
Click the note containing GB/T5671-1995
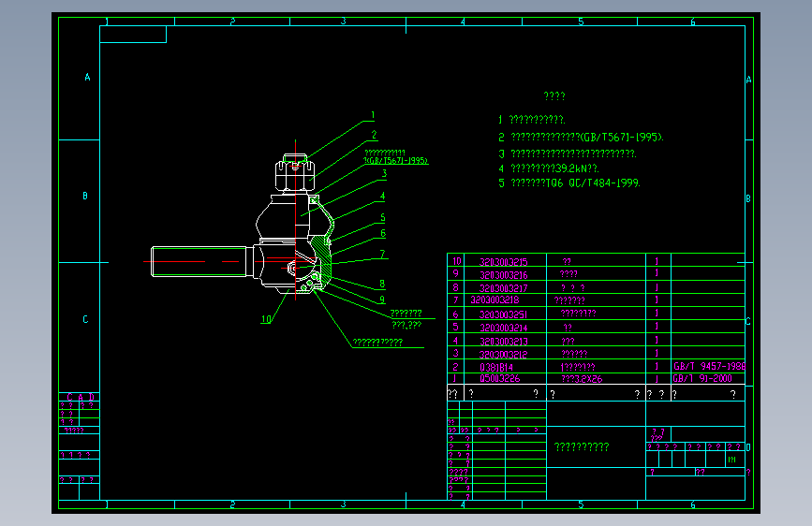pyautogui.click(x=581, y=138)
